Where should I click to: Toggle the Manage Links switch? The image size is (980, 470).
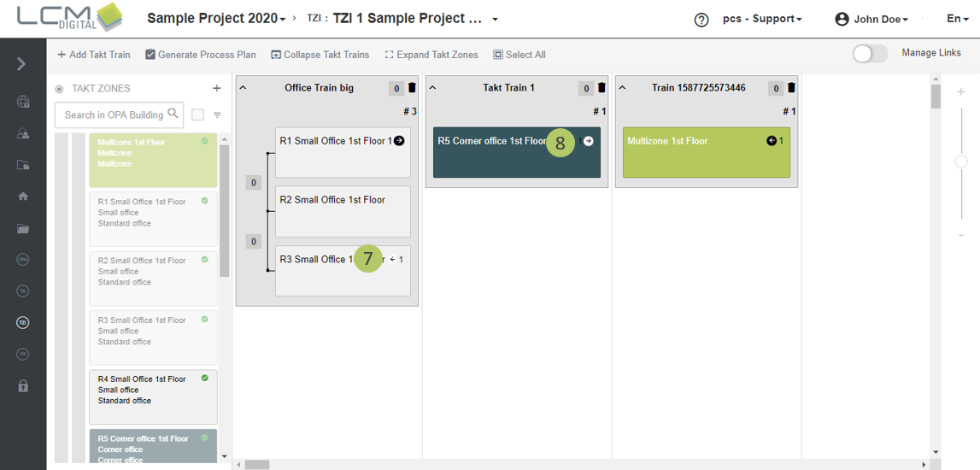(x=870, y=54)
